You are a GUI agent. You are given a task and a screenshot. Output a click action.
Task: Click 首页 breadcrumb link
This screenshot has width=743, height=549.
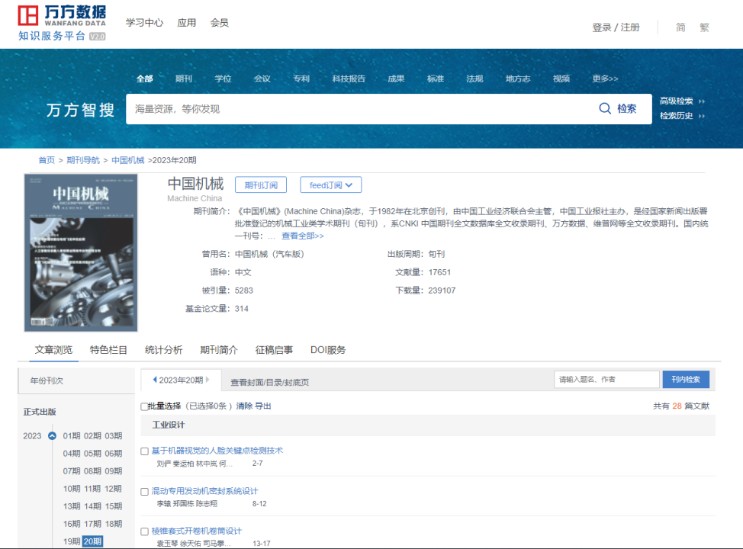pos(46,160)
